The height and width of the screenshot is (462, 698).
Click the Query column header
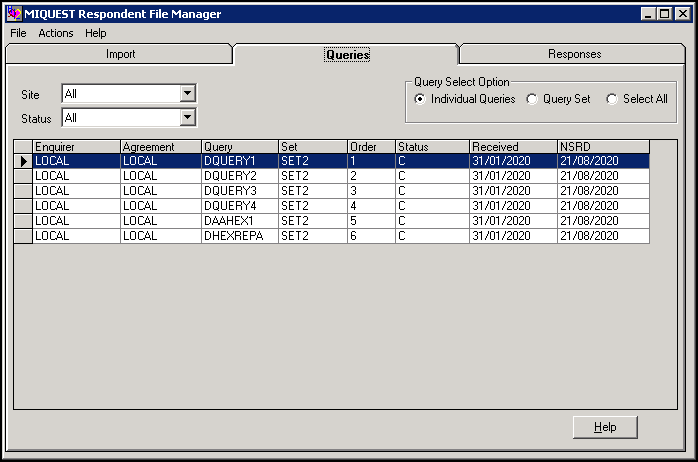point(238,147)
